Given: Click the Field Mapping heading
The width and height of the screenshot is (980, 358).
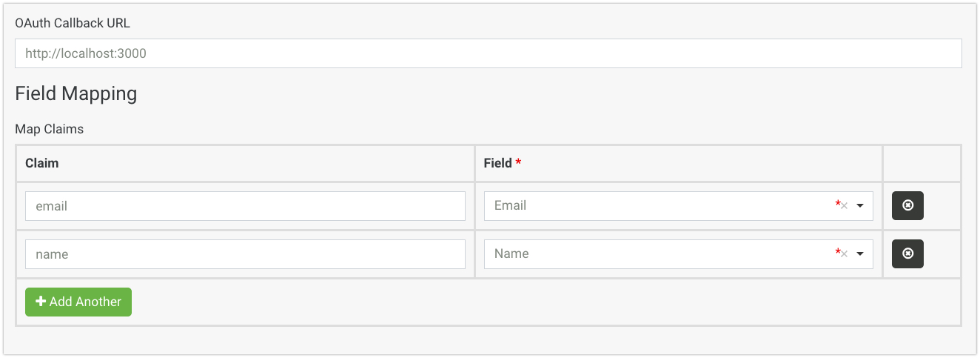Looking at the screenshot, I should point(76,94).
